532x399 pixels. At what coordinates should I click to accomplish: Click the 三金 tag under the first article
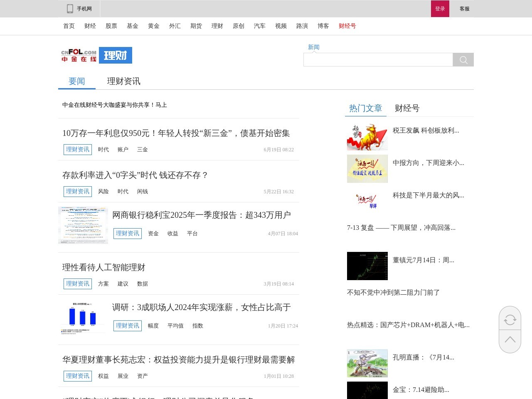143,149
